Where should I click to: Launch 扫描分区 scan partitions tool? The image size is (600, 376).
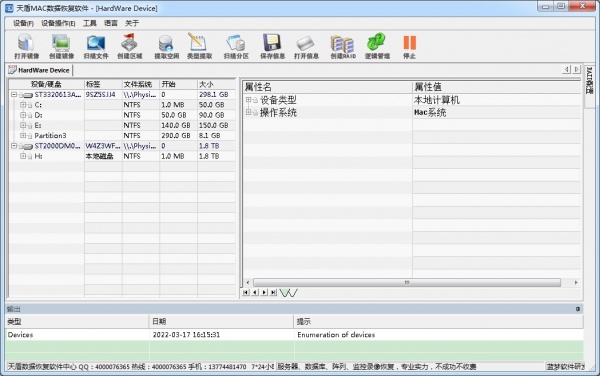[236, 47]
